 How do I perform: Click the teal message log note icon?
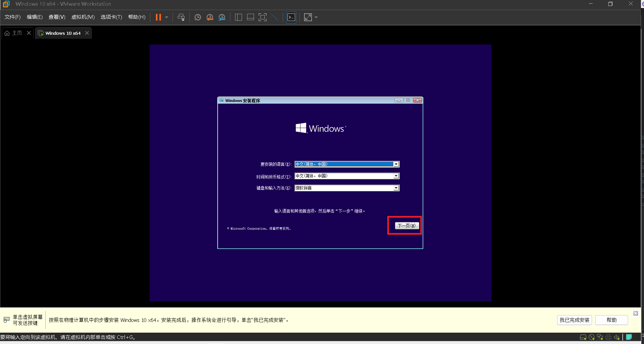click(x=629, y=337)
